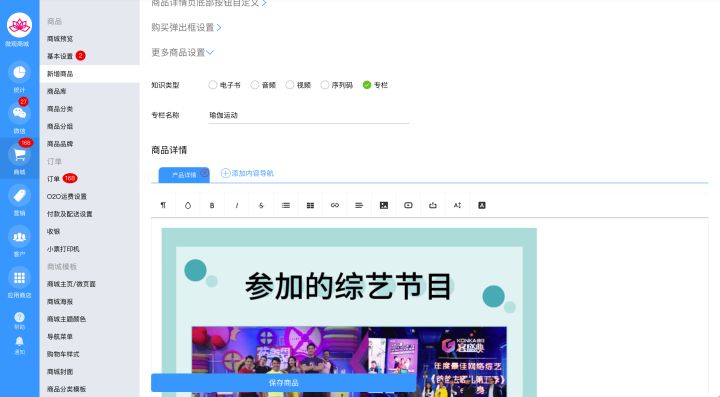Click the 保存商品 save button
Image resolution: width=720 pixels, height=397 pixels.
pyautogui.click(x=284, y=382)
